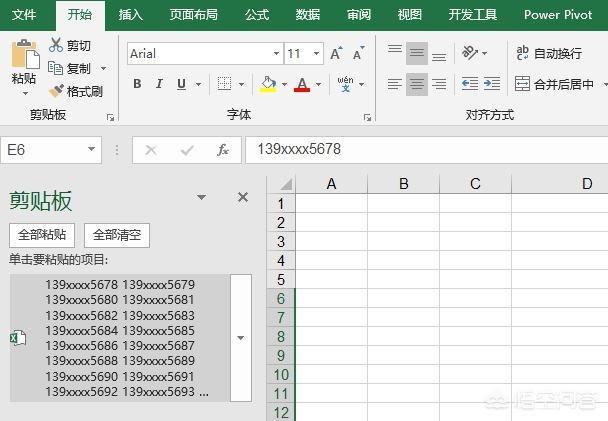Click the formula bar cancel X
The height and width of the screenshot is (421, 608).
[x=151, y=150]
